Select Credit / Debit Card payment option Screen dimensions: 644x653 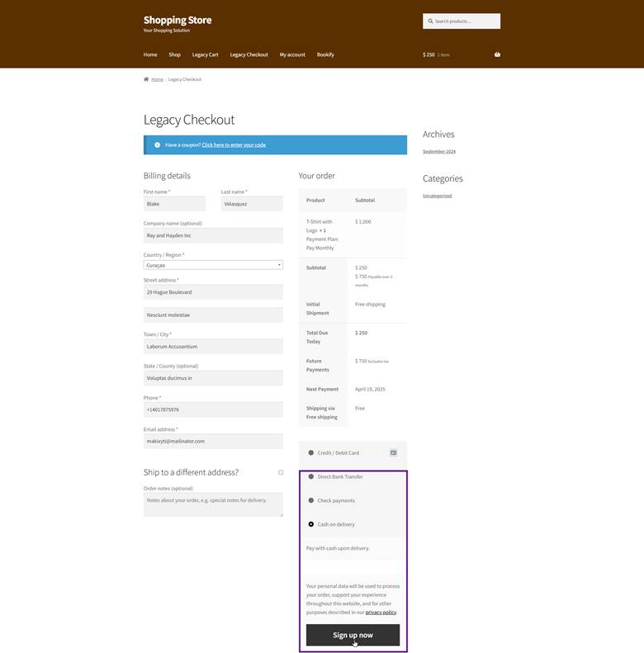tap(311, 452)
